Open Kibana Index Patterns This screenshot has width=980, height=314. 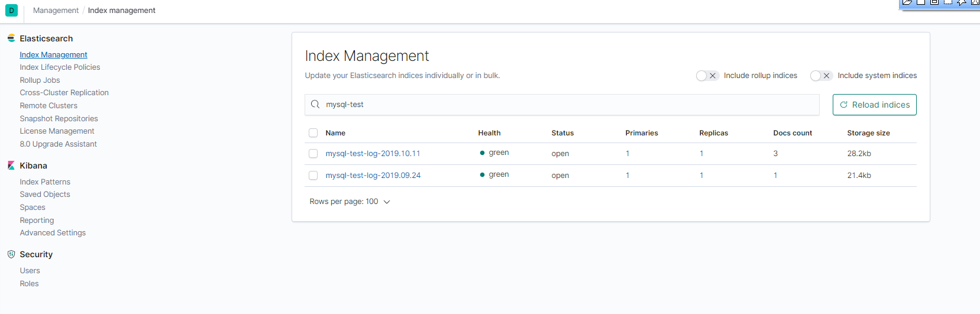point(45,182)
